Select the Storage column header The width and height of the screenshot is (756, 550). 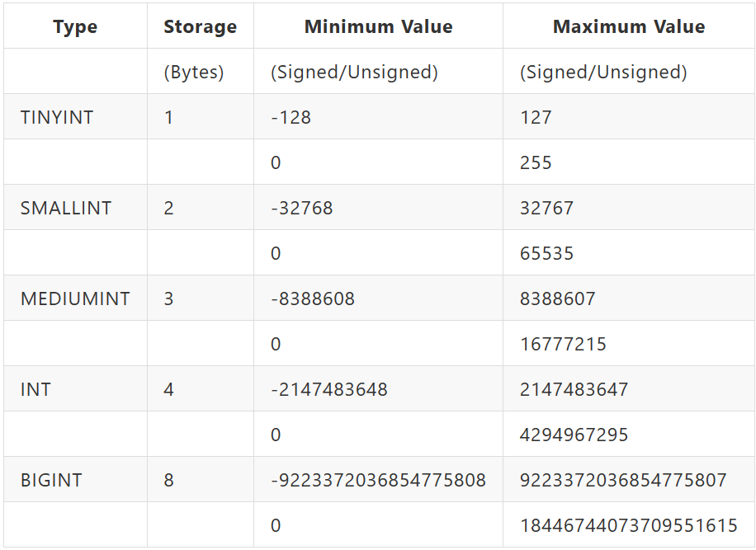pyautogui.click(x=200, y=26)
